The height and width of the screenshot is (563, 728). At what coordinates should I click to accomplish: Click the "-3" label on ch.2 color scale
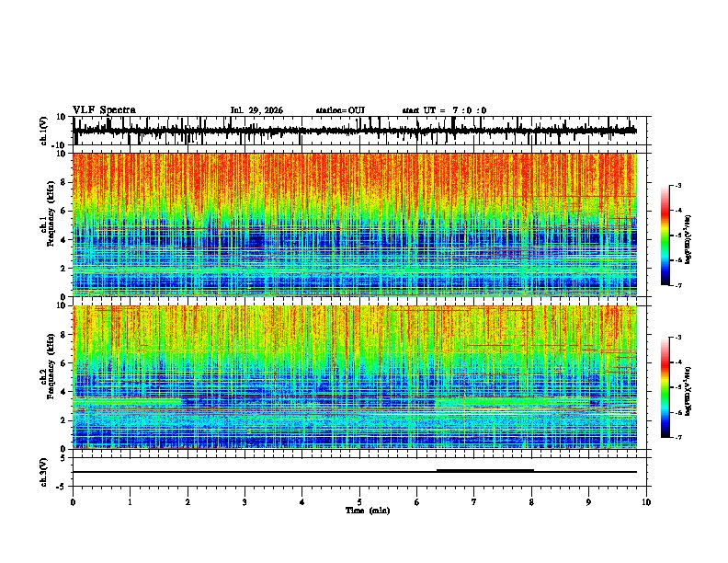677,338
